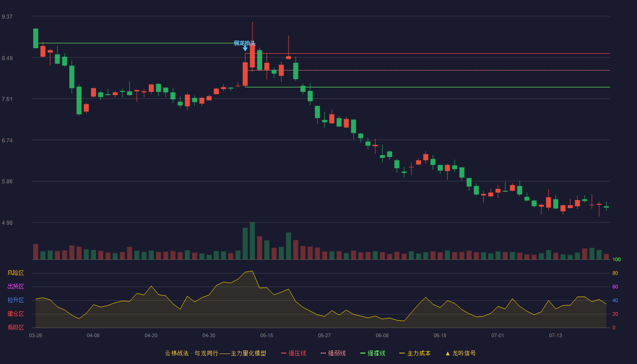Click the 06-18 date label
The width and height of the screenshot is (637, 364).
(440, 335)
